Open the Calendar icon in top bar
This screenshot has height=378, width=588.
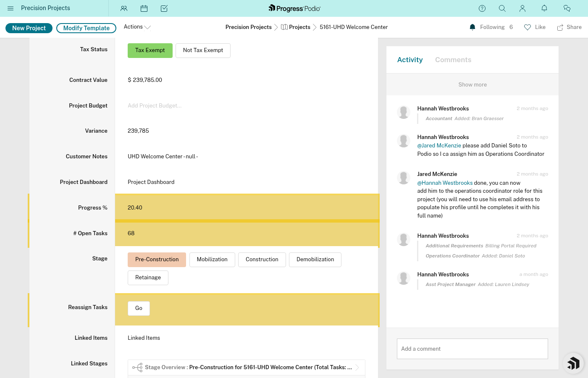[x=144, y=8]
